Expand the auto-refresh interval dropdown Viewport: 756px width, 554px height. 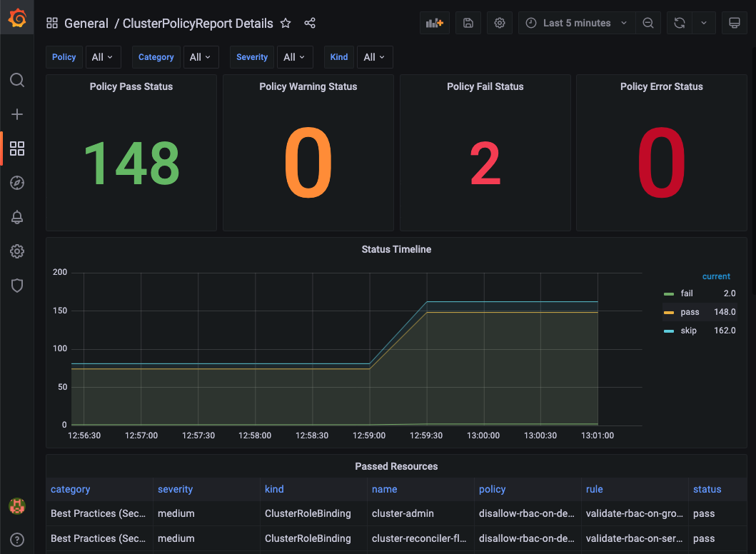pos(704,22)
